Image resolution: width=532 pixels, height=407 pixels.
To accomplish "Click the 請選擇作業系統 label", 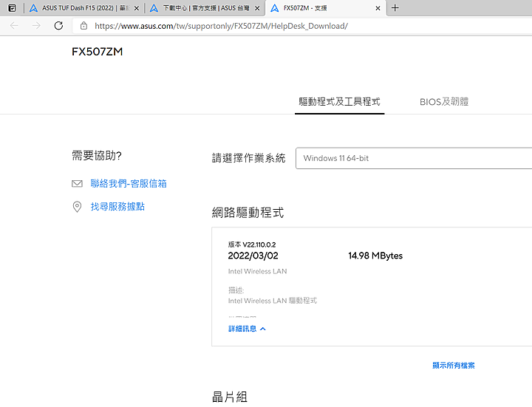I will (248, 158).
